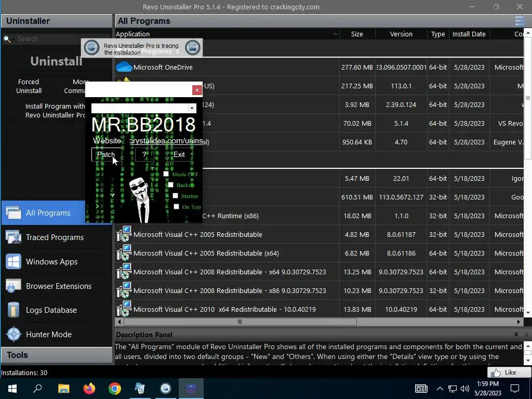Click the search magnifier icon in Uninstaller panel
The height and width of the screenshot is (399, 532).
pyautogui.click(x=7, y=38)
